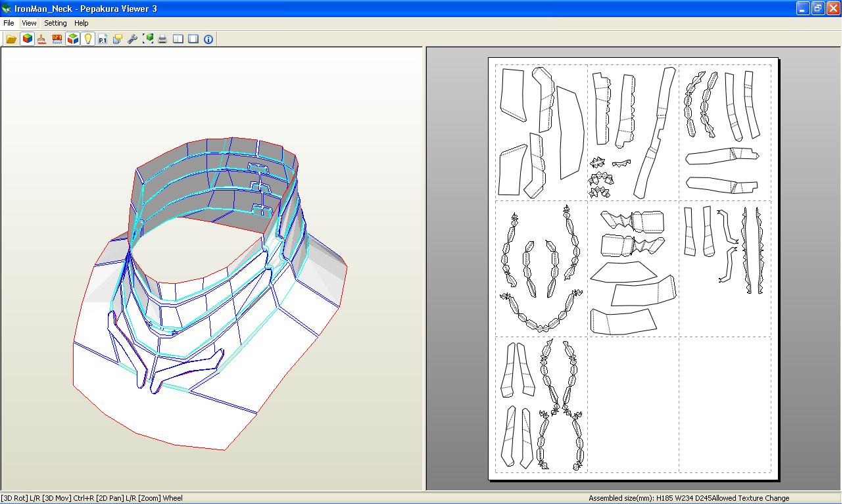Viewport: 845px width, 504px height.
Task: Click the Open file folder icon
Action: tap(11, 39)
